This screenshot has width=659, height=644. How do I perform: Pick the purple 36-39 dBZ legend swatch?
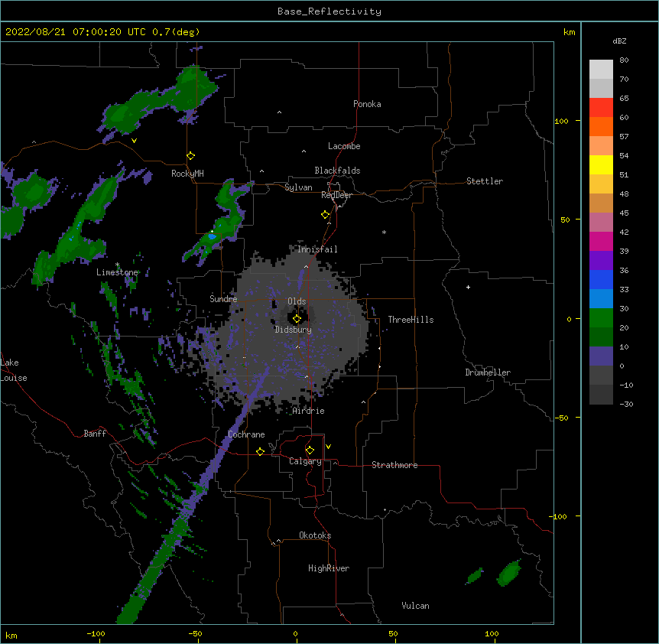coord(601,261)
